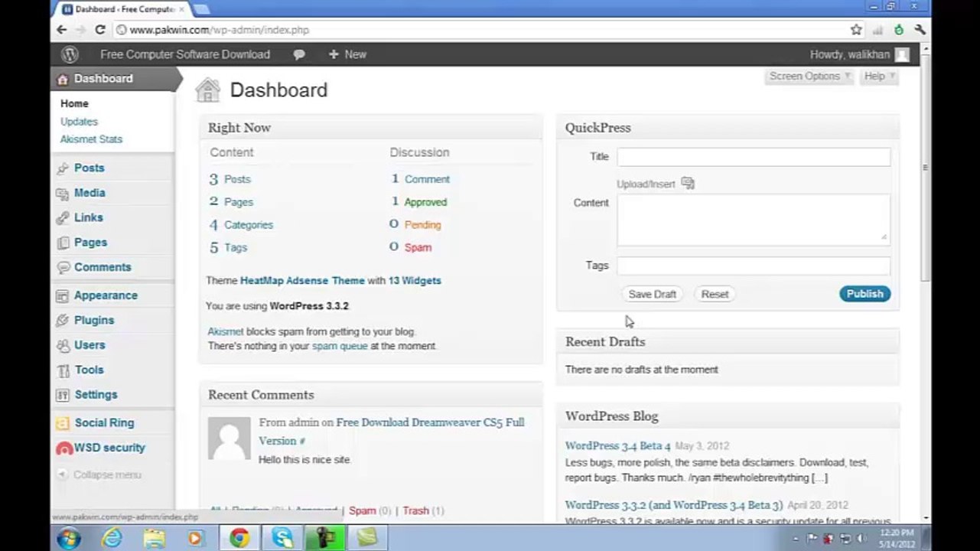Click the Plugins plug icon
Viewport: 980px width, 551px height.
[63, 321]
